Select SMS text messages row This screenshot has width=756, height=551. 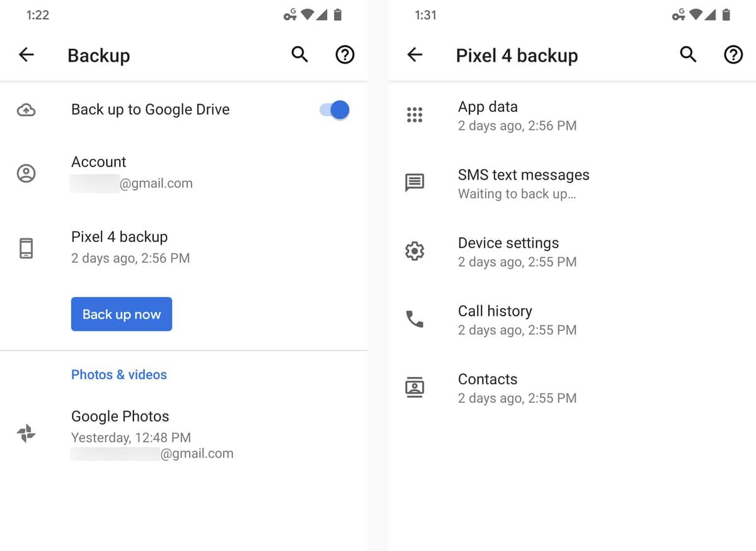click(x=523, y=183)
